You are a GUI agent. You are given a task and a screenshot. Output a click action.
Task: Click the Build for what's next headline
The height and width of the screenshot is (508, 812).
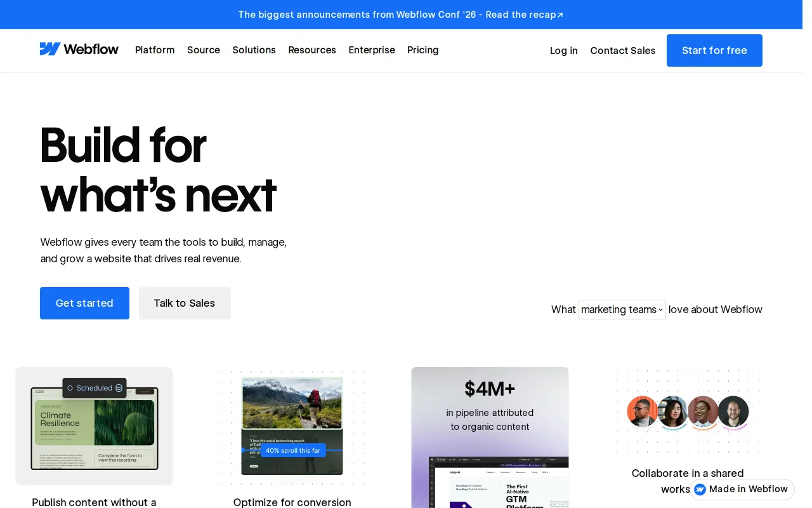tap(158, 170)
